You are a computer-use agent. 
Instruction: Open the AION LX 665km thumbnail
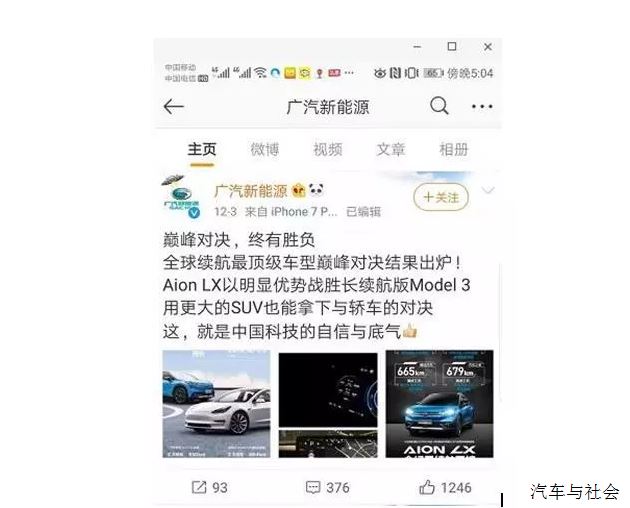[440, 404]
